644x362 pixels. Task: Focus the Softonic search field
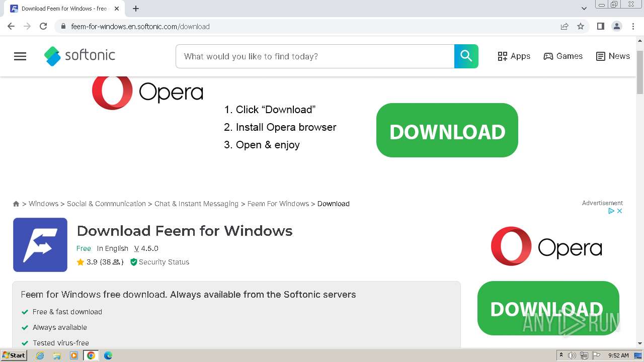click(315, 56)
